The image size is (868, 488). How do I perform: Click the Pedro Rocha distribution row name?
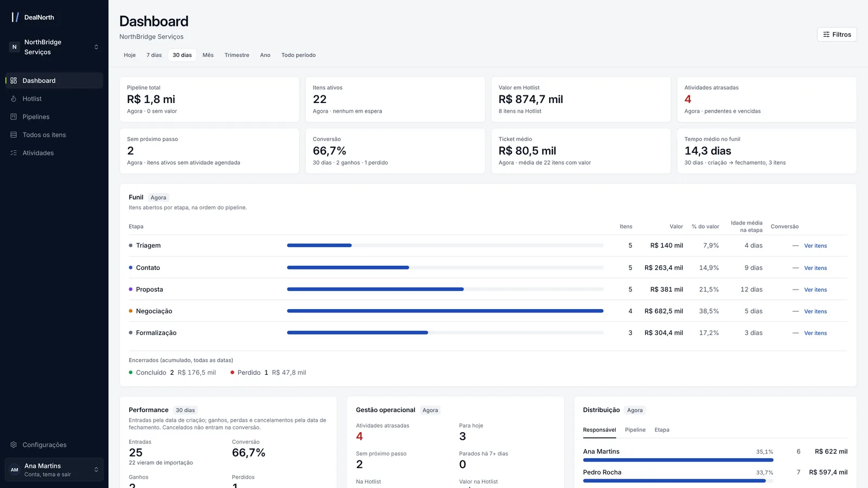(x=602, y=472)
